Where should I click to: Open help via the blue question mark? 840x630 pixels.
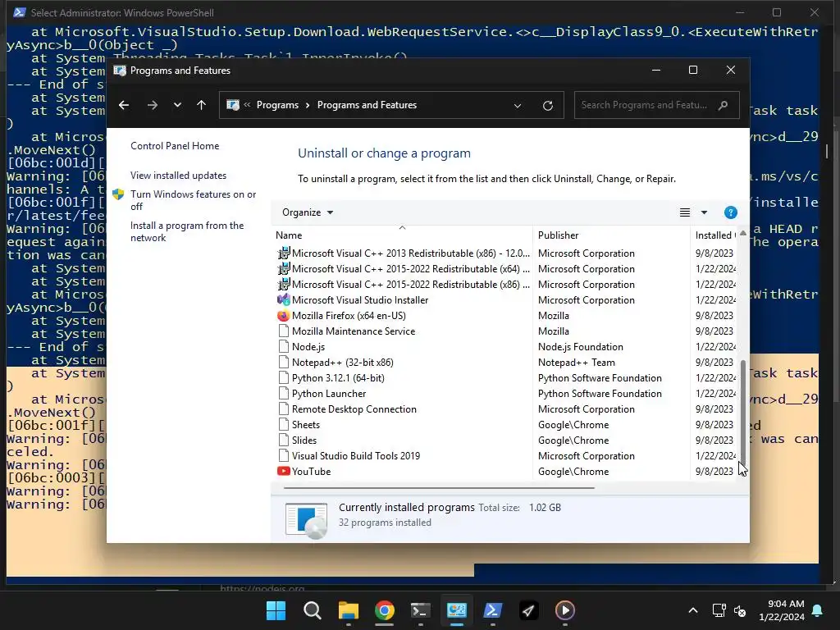730,212
